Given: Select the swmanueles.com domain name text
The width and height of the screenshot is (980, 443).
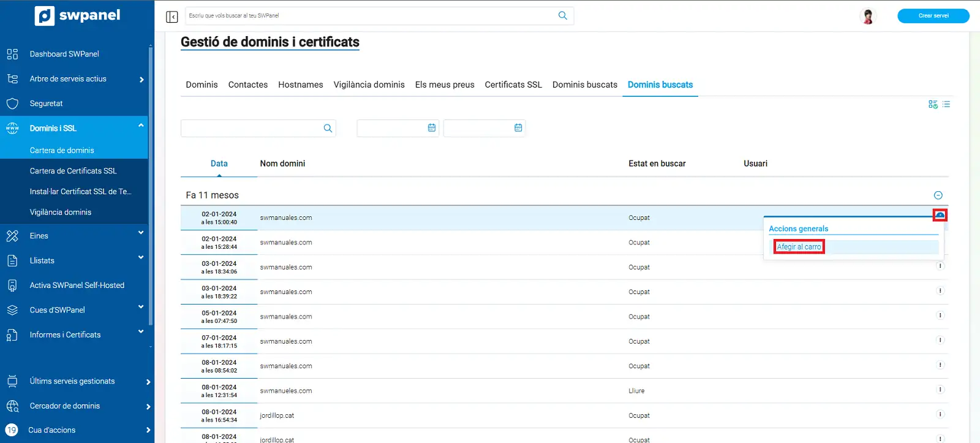Looking at the screenshot, I should coord(286,391).
